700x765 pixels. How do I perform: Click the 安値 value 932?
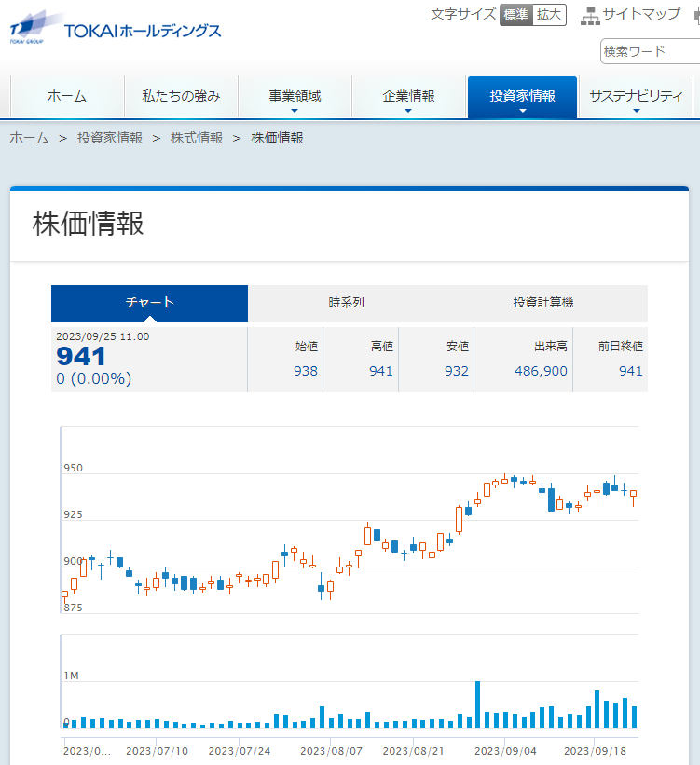457,371
